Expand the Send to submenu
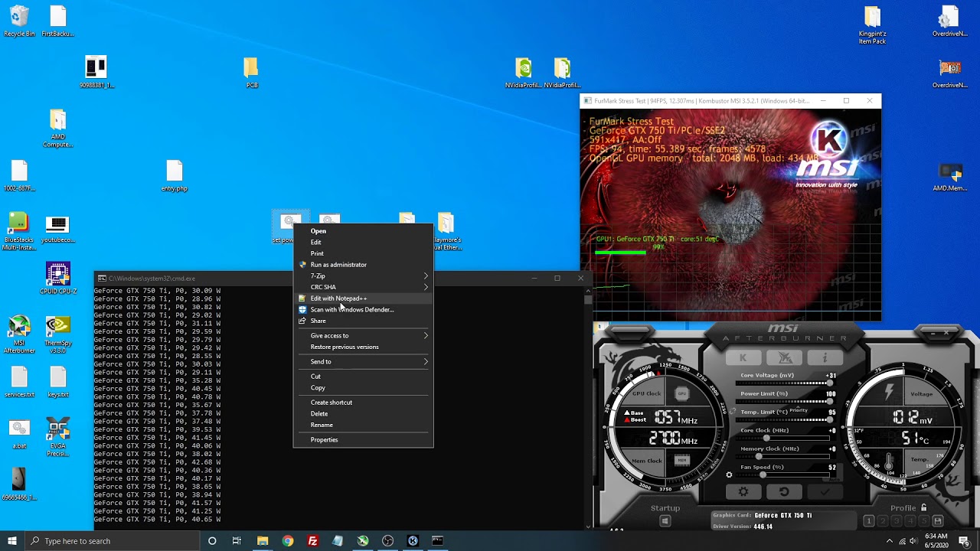The image size is (980, 551). pyautogui.click(x=364, y=361)
